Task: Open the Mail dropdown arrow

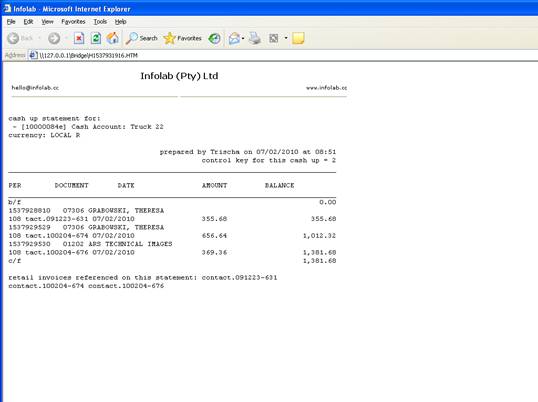Action: [x=243, y=38]
